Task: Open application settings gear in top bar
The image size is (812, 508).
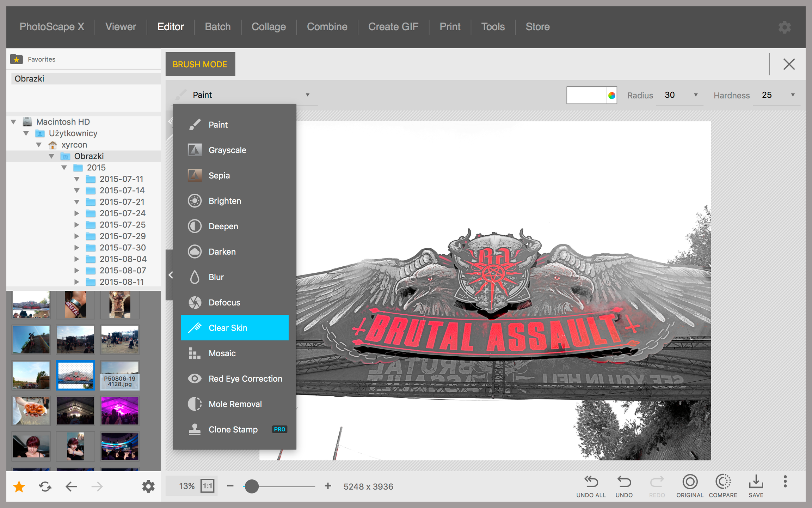Action: tap(785, 27)
